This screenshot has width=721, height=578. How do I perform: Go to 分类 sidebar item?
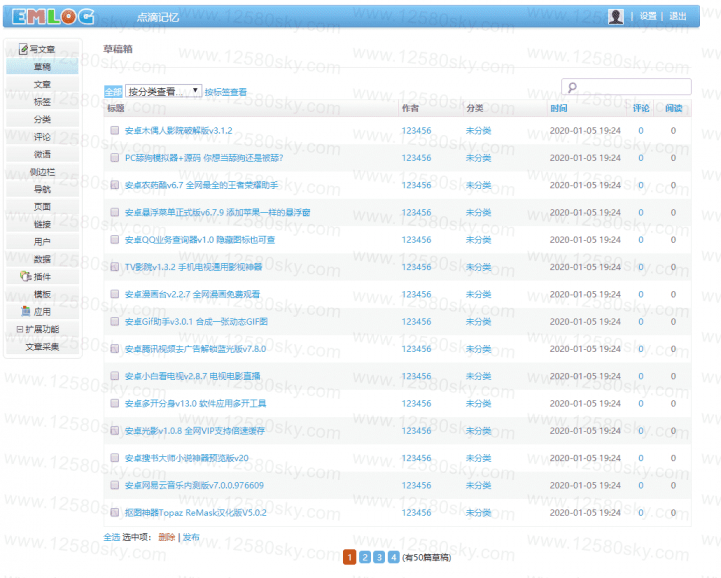[42, 119]
